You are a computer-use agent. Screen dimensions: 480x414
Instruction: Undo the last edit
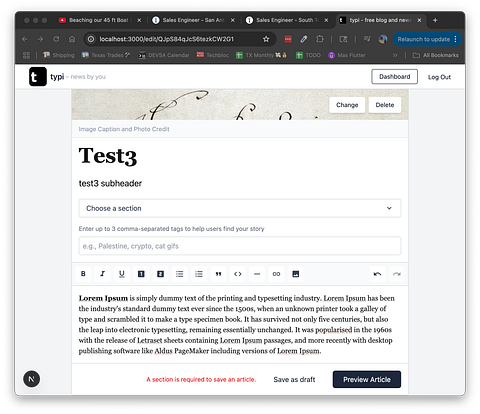pyautogui.click(x=377, y=274)
